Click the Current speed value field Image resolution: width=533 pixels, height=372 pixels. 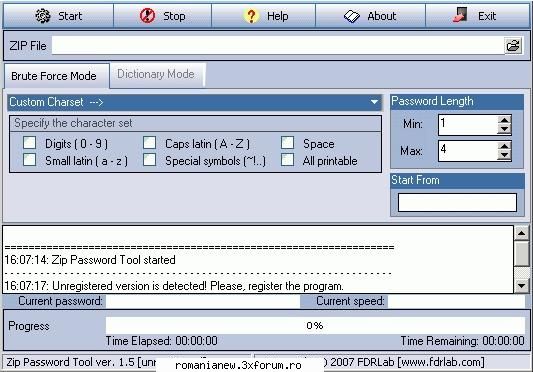(x=457, y=301)
